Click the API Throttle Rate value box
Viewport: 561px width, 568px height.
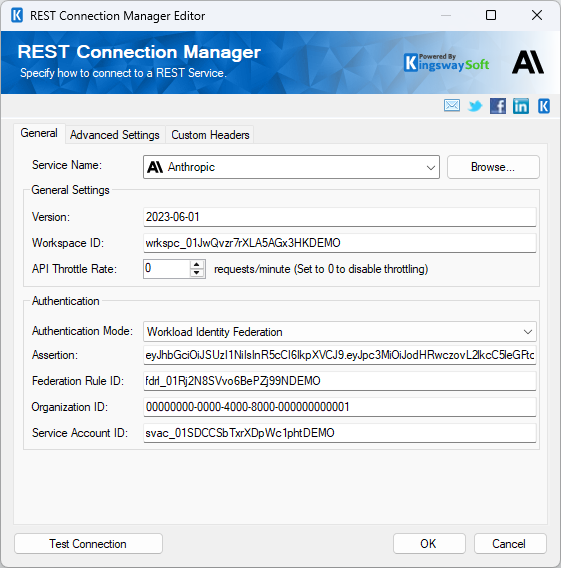coord(167,269)
